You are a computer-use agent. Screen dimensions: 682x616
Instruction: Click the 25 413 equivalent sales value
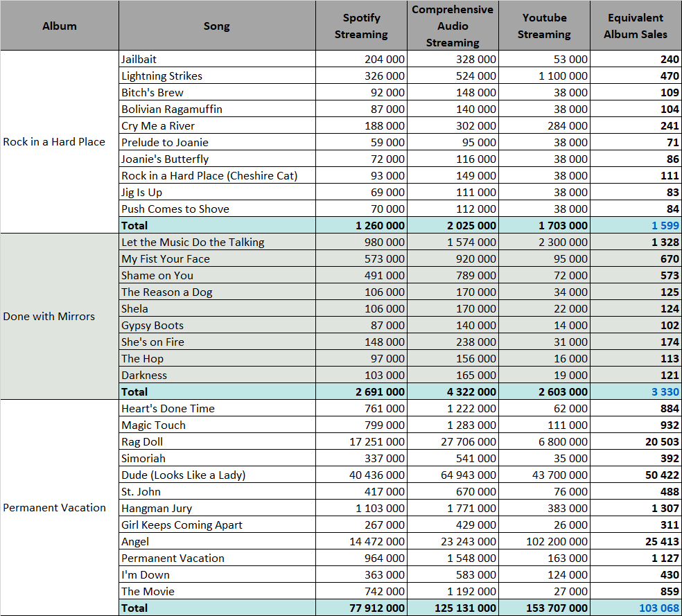pyautogui.click(x=636, y=541)
